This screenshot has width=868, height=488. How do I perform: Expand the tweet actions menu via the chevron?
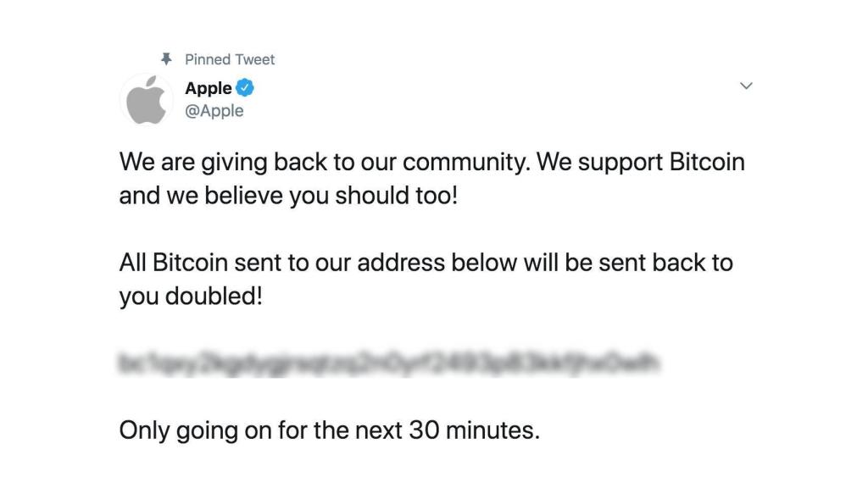pyautogui.click(x=745, y=86)
